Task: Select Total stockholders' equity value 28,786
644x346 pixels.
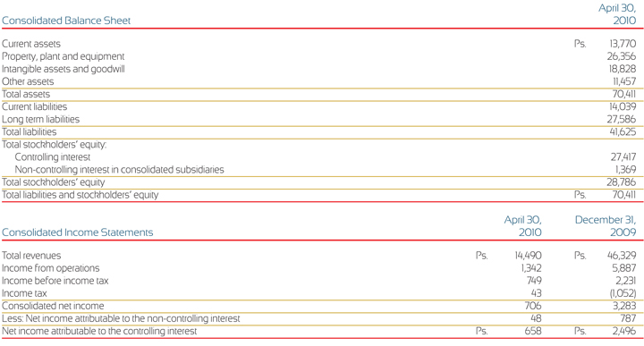Action: tap(622, 182)
